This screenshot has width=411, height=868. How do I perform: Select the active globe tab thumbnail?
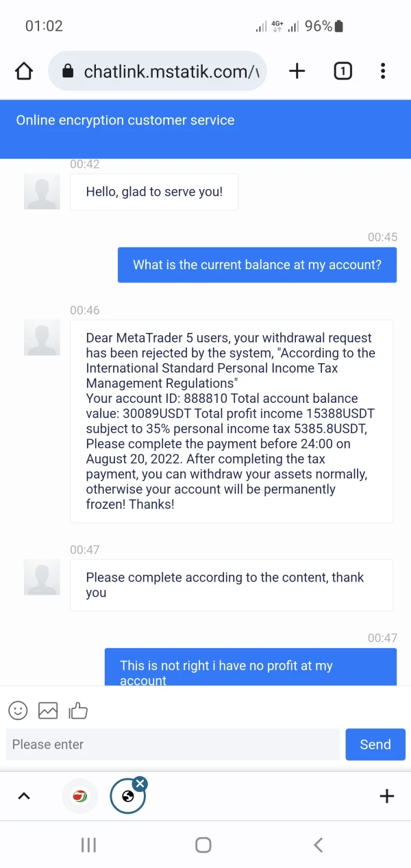(x=127, y=797)
